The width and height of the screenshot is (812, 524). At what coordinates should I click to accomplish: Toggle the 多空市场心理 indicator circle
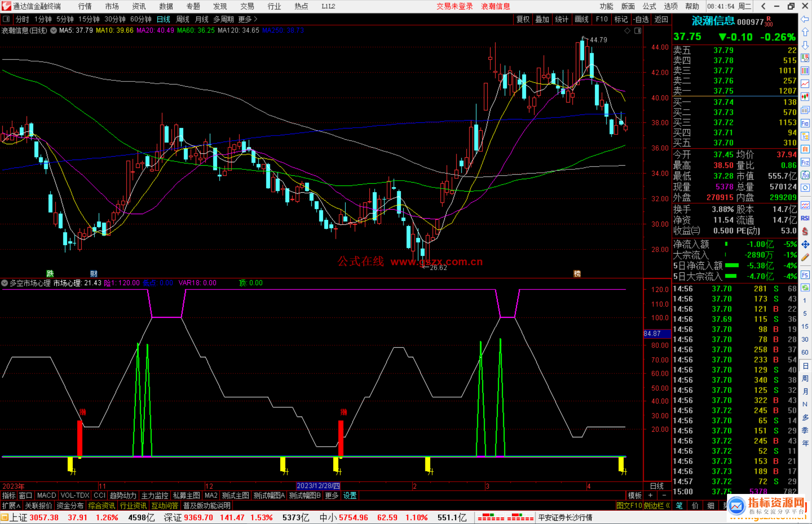5,283
